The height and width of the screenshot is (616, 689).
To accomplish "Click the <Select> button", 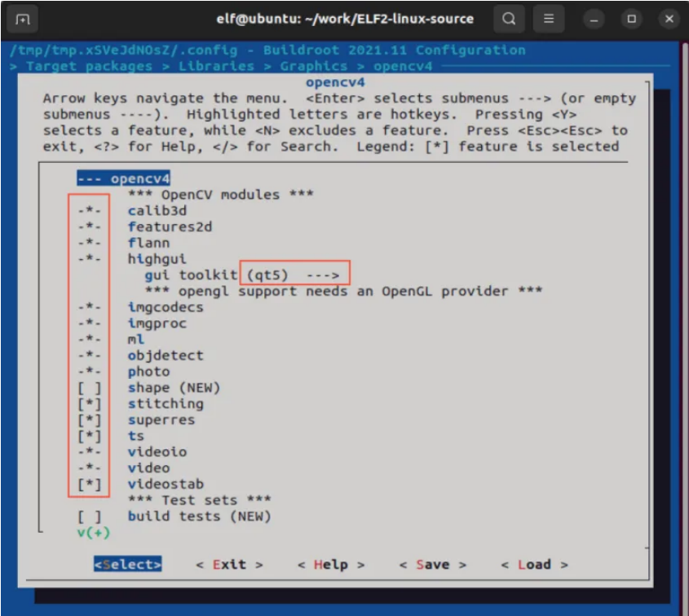I will coord(127,565).
